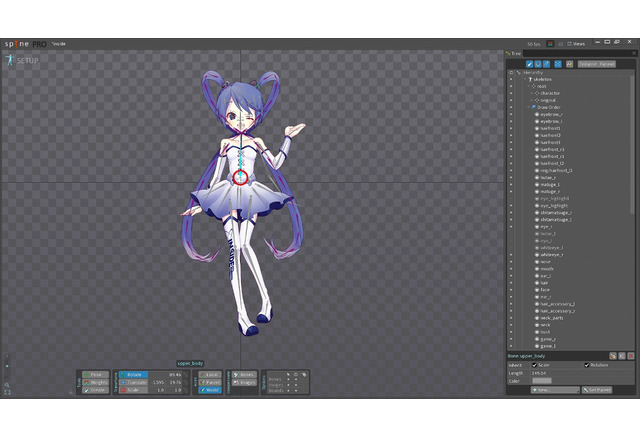640x437 pixels.
Task: Select the Pose tool
Action: (x=96, y=375)
